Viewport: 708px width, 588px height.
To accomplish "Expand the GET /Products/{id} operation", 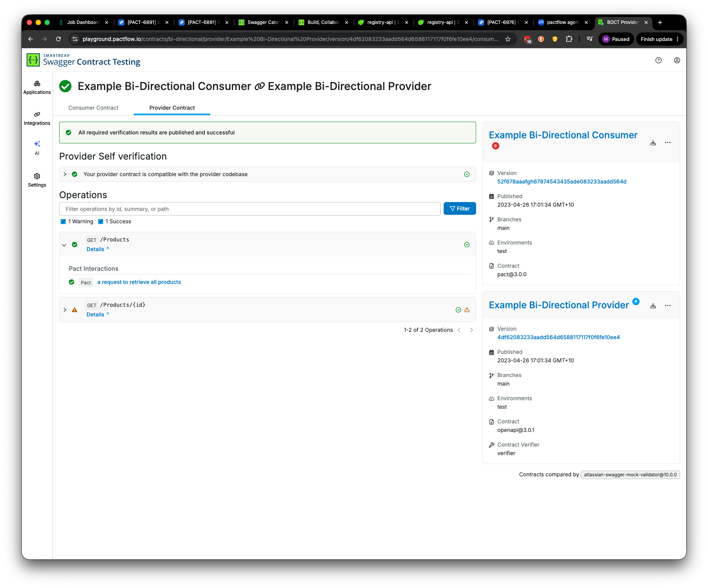I will click(65, 310).
